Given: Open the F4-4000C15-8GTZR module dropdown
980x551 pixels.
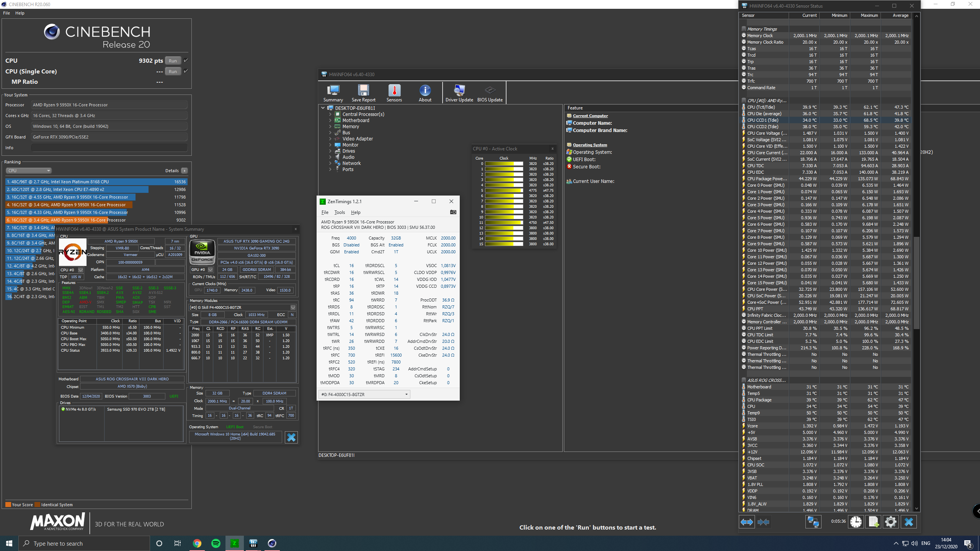Looking at the screenshot, I should (364, 394).
